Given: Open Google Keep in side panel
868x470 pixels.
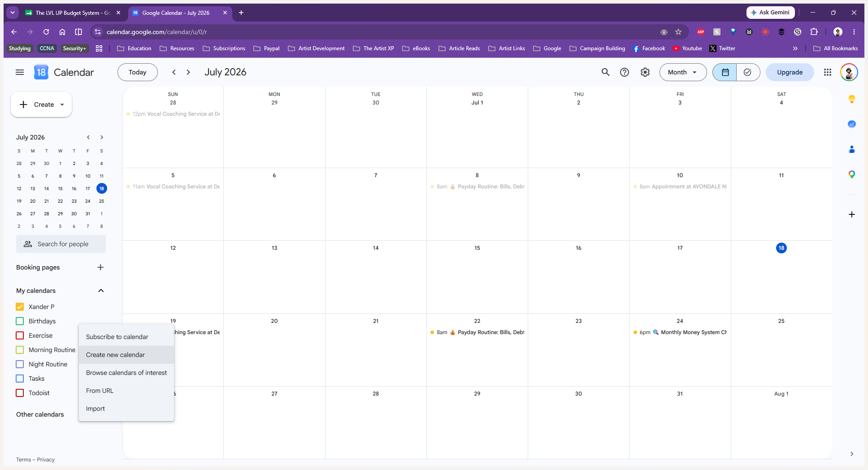Looking at the screenshot, I should 851,99.
